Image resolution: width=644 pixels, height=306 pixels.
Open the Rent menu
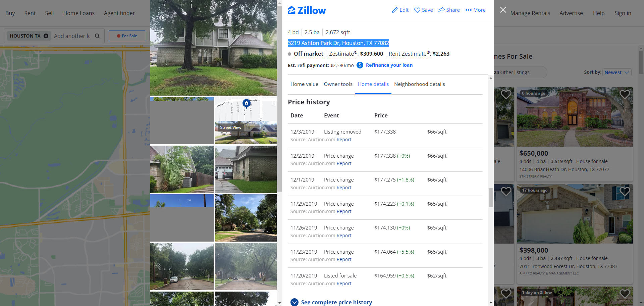(30, 13)
